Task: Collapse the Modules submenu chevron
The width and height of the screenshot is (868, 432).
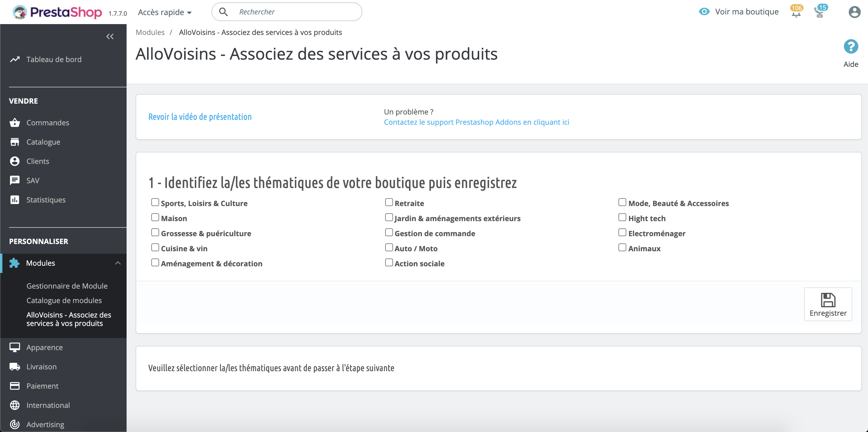Action: (x=118, y=263)
